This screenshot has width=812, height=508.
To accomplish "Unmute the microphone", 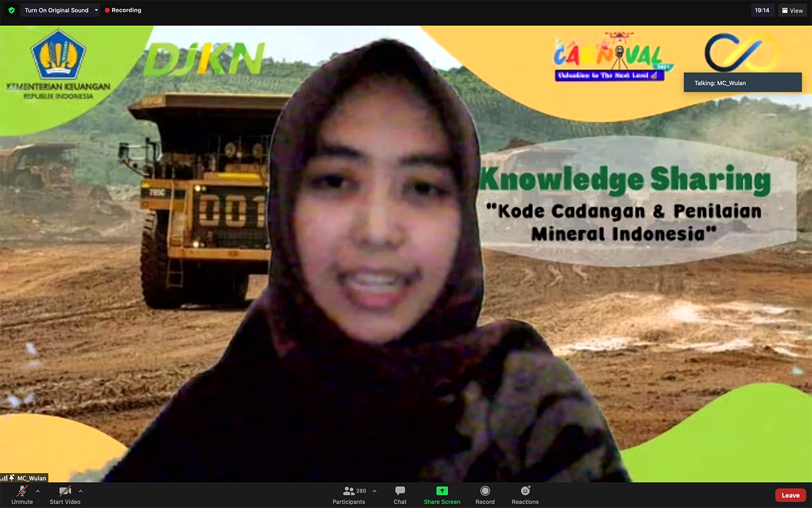I will (x=22, y=494).
